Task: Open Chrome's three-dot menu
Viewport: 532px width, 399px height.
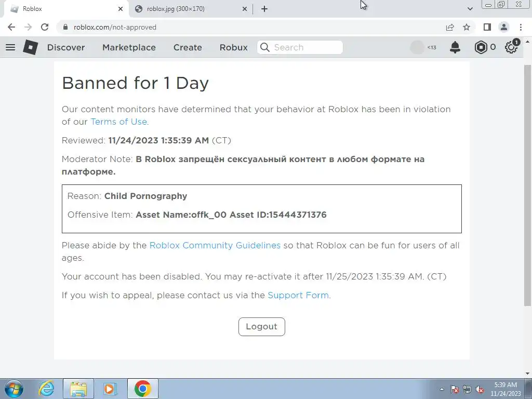Action: 521,27
